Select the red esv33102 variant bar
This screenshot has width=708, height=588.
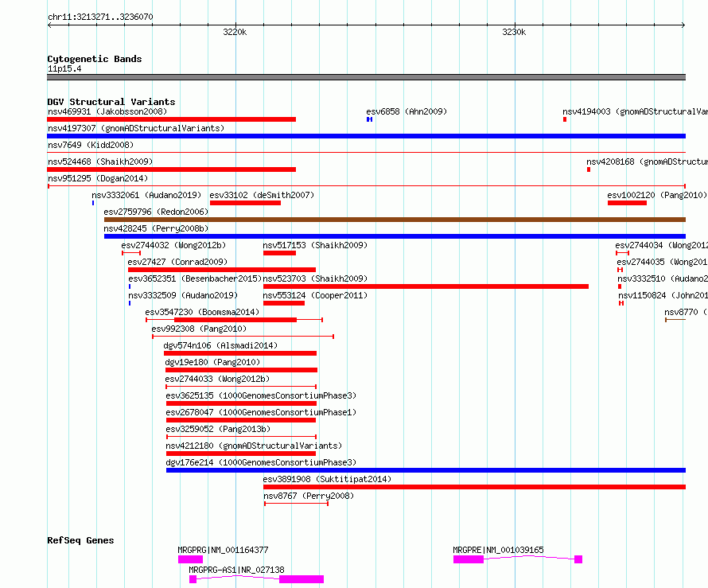pyautogui.click(x=245, y=203)
